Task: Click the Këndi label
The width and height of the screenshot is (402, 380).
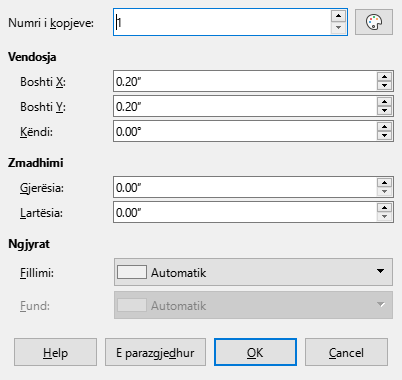Action: [x=36, y=132]
